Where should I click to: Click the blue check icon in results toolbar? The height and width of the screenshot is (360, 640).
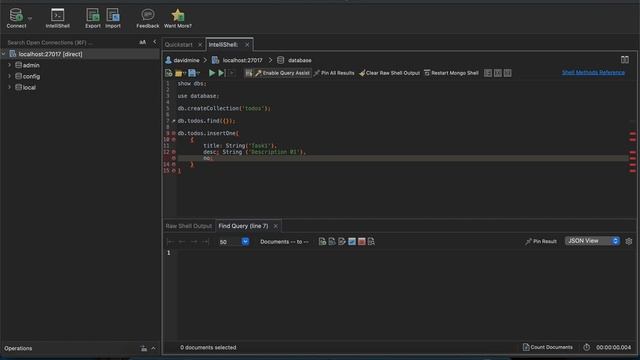pos(351,242)
